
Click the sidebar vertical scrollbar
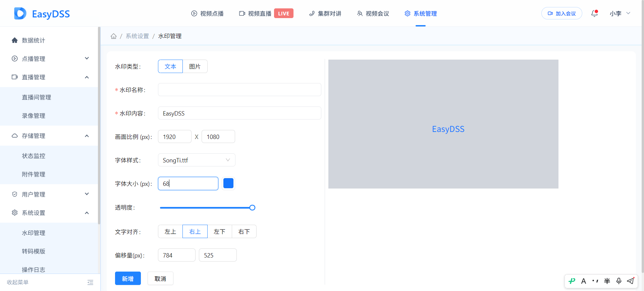tap(99, 126)
